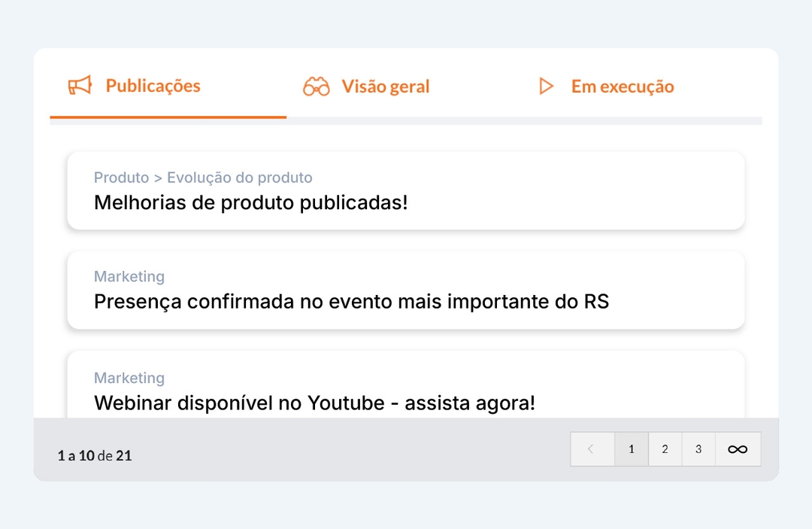The height and width of the screenshot is (529, 812).
Task: Click the play triangle icon for Em execução
Action: pyautogui.click(x=546, y=86)
